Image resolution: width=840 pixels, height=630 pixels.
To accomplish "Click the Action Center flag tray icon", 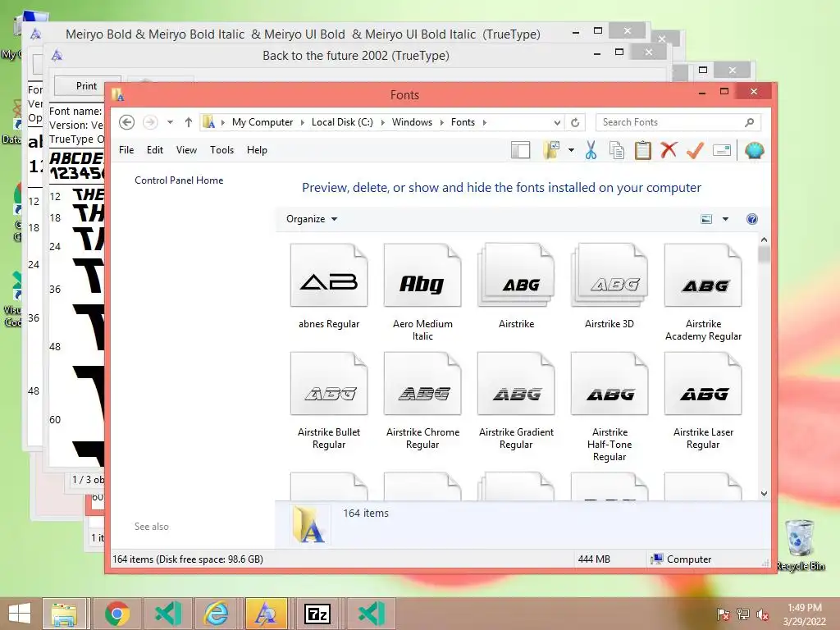I will (x=723, y=614).
